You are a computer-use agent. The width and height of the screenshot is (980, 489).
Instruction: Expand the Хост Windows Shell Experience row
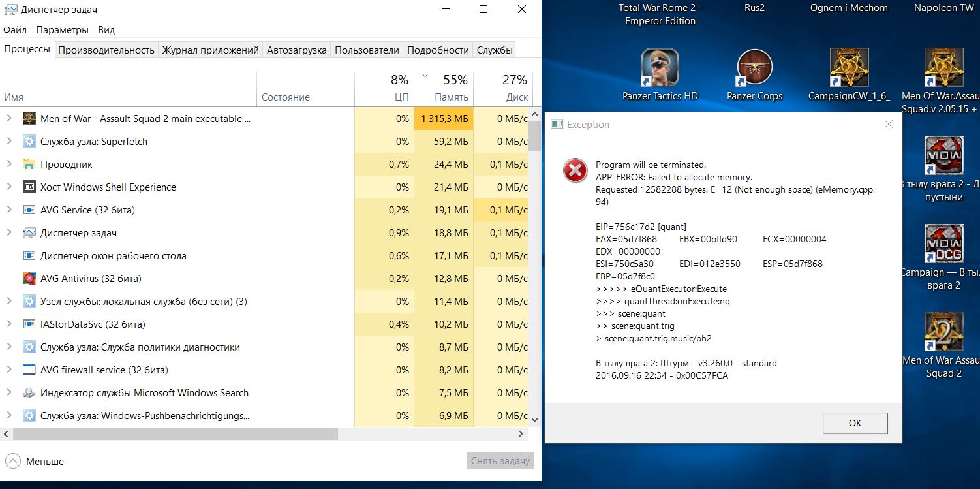[9, 187]
